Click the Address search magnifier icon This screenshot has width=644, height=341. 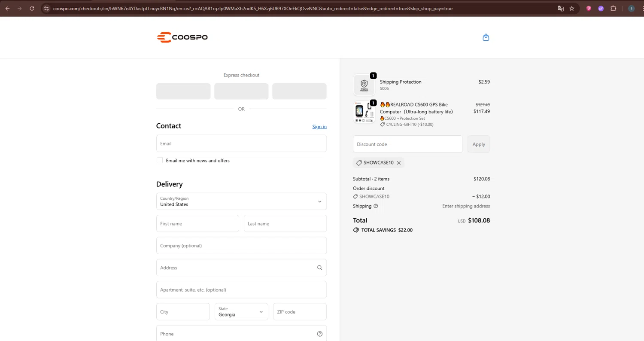pos(319,268)
